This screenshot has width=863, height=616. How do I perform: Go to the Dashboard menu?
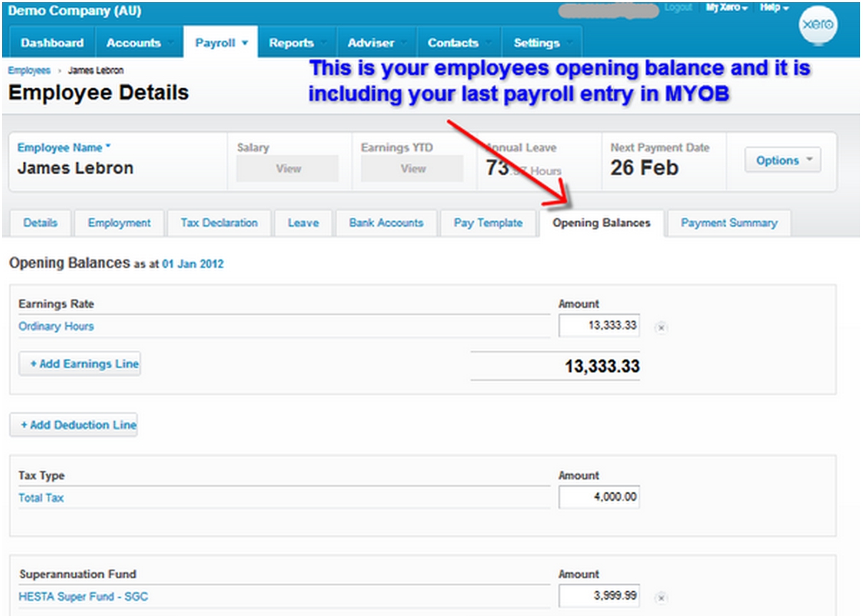click(x=52, y=43)
